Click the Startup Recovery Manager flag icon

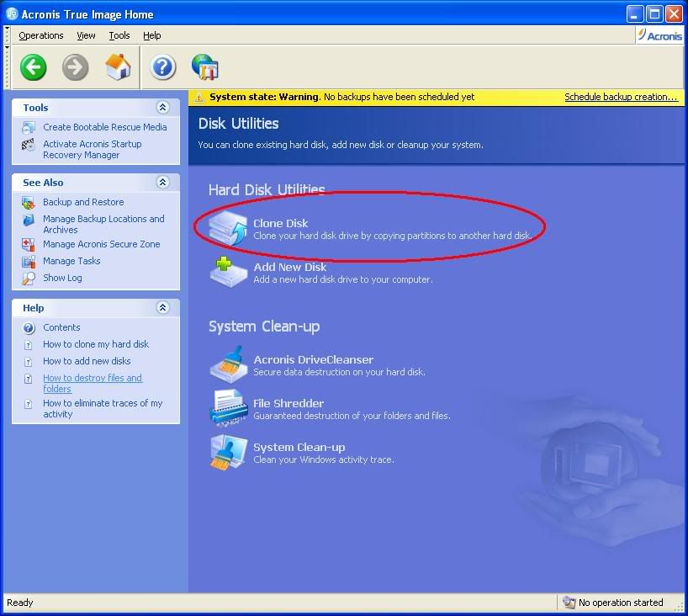tap(29, 145)
